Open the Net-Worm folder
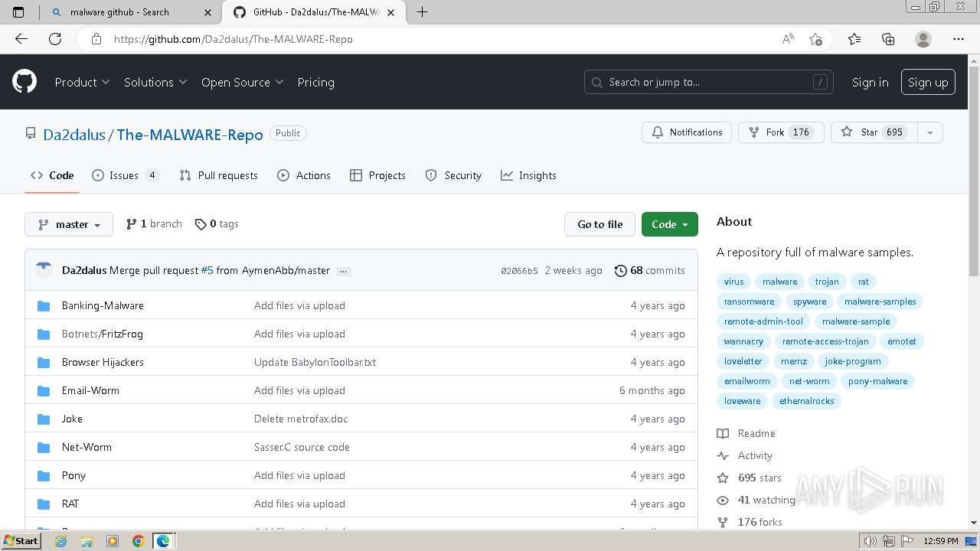 click(x=87, y=447)
